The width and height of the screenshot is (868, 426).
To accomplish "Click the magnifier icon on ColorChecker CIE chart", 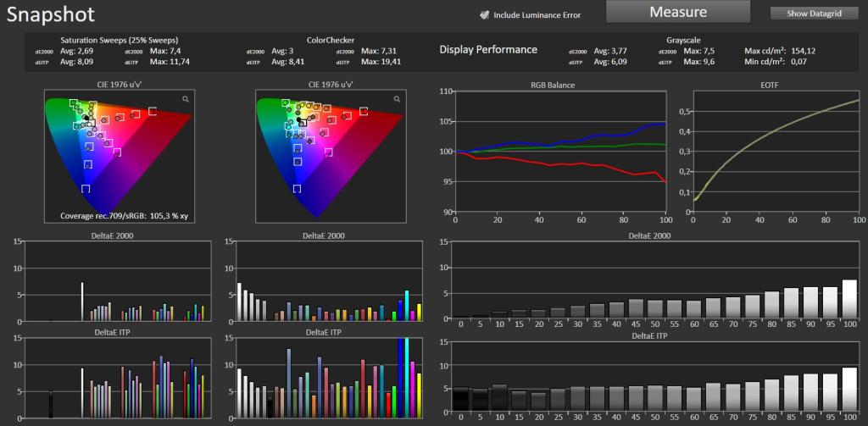I will tap(397, 99).
